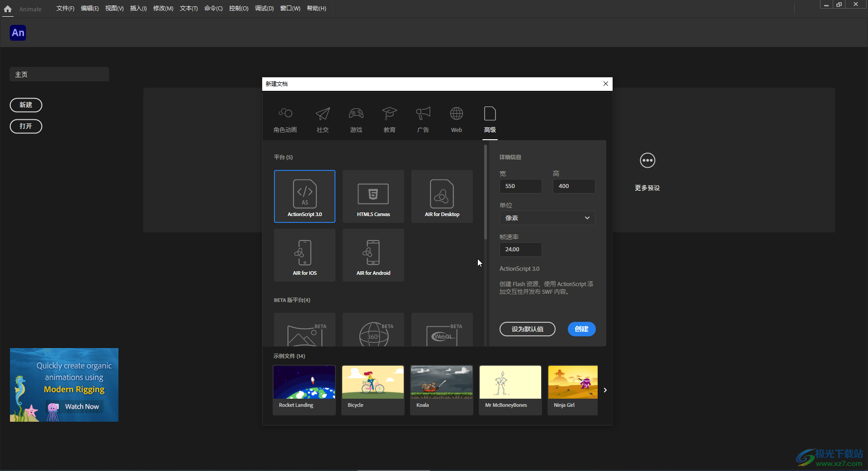
Task: Open the 帮助(H) menu
Action: [316, 9]
